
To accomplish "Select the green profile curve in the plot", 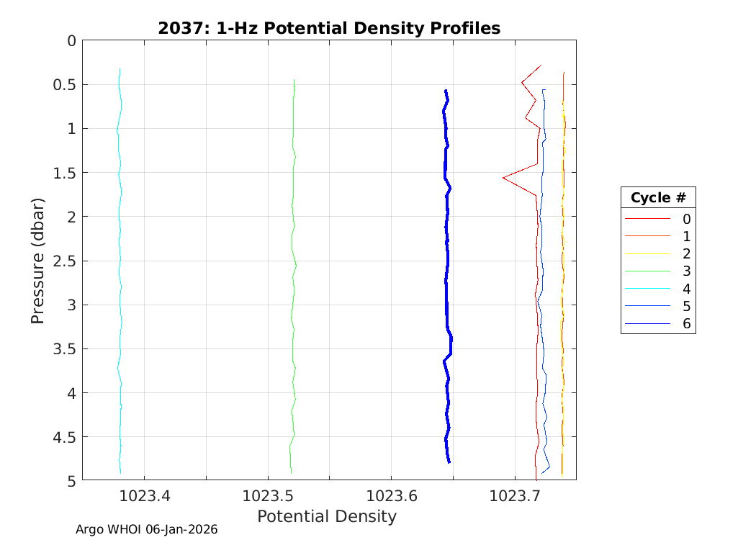I will [293, 288].
